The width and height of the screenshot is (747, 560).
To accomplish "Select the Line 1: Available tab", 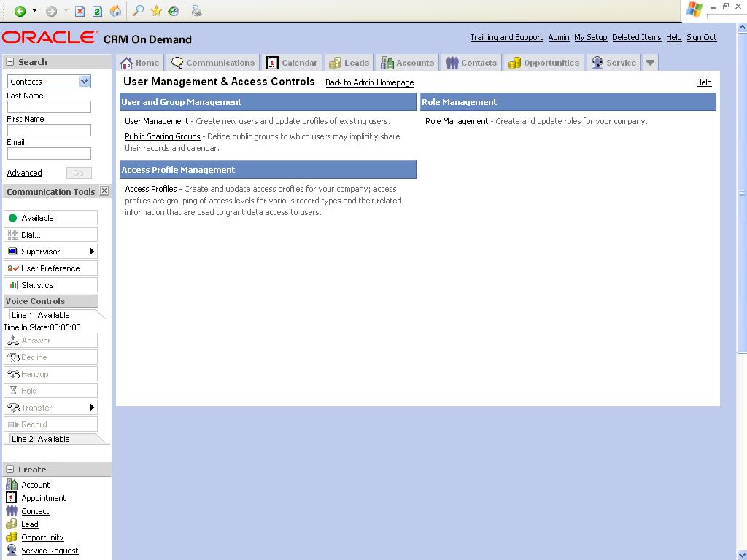I will click(x=53, y=315).
